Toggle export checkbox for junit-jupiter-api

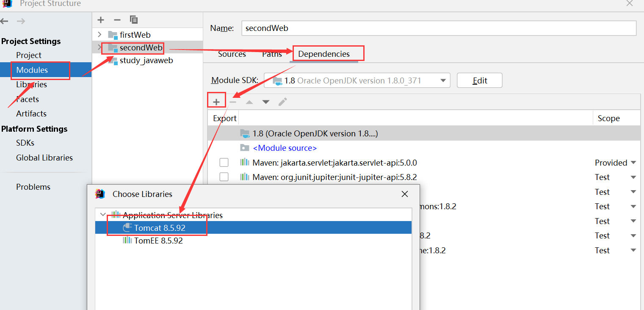[224, 177]
